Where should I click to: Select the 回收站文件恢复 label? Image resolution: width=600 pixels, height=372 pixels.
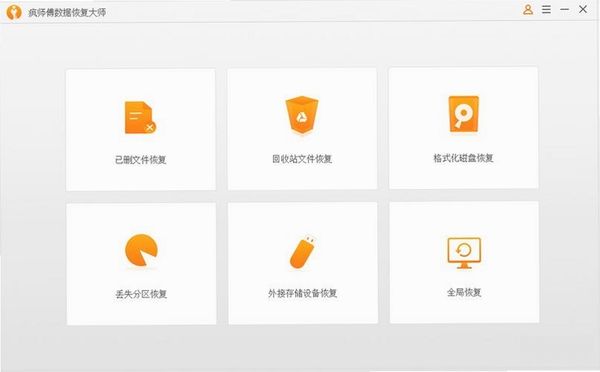click(x=302, y=159)
